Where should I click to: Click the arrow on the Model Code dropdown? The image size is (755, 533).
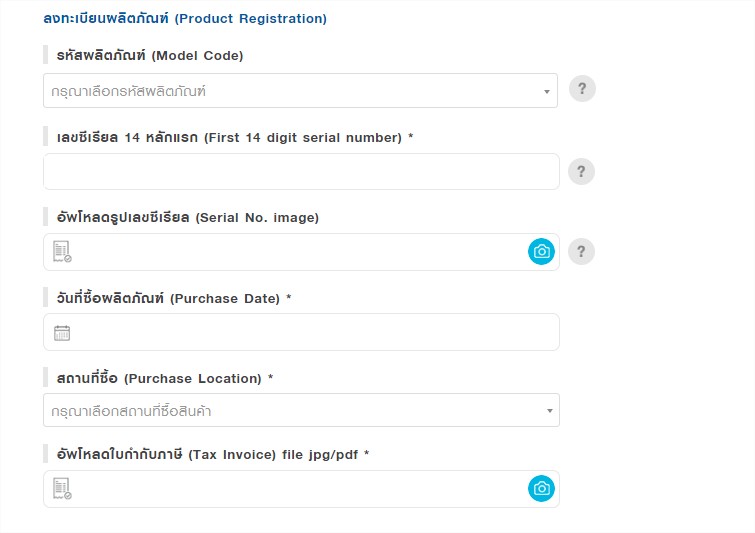click(547, 91)
